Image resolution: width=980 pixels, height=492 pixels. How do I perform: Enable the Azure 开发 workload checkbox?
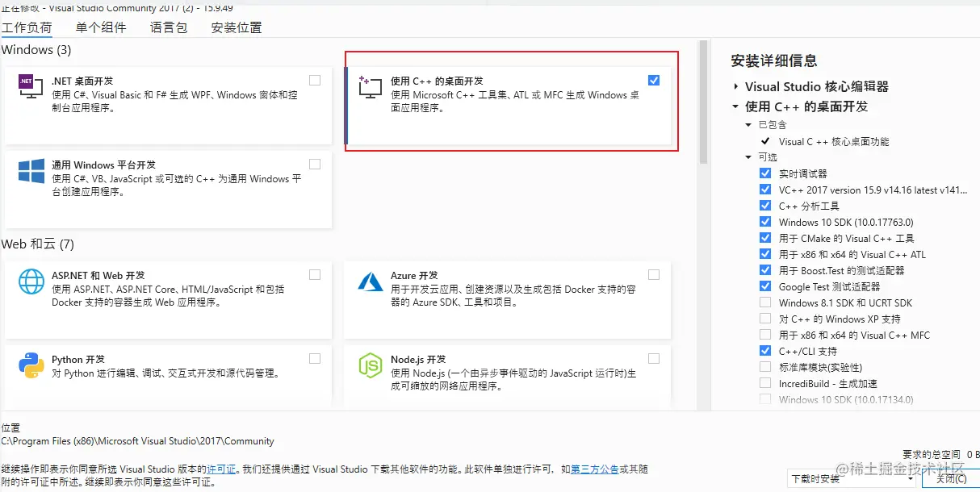[x=654, y=274]
